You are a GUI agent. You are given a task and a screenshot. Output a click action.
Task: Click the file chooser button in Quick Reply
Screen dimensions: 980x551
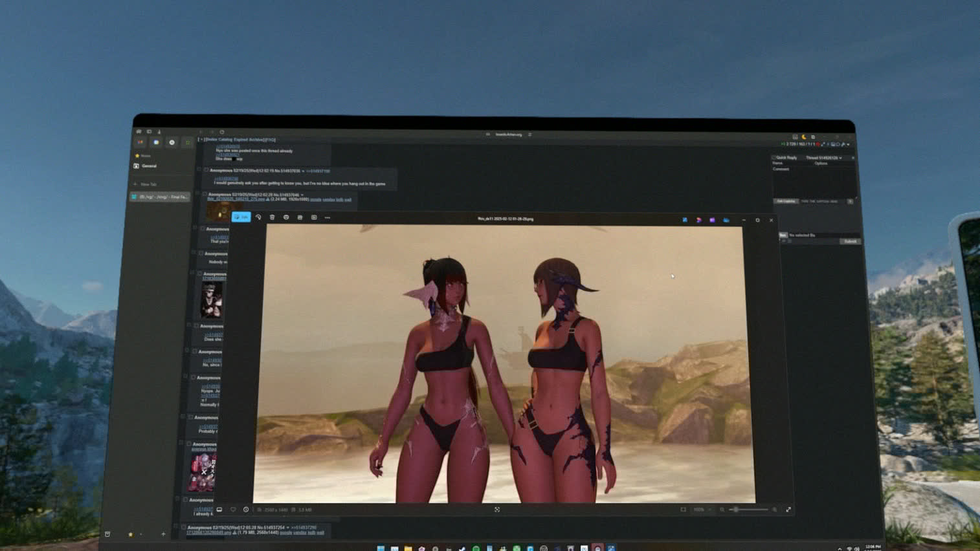[x=783, y=235]
